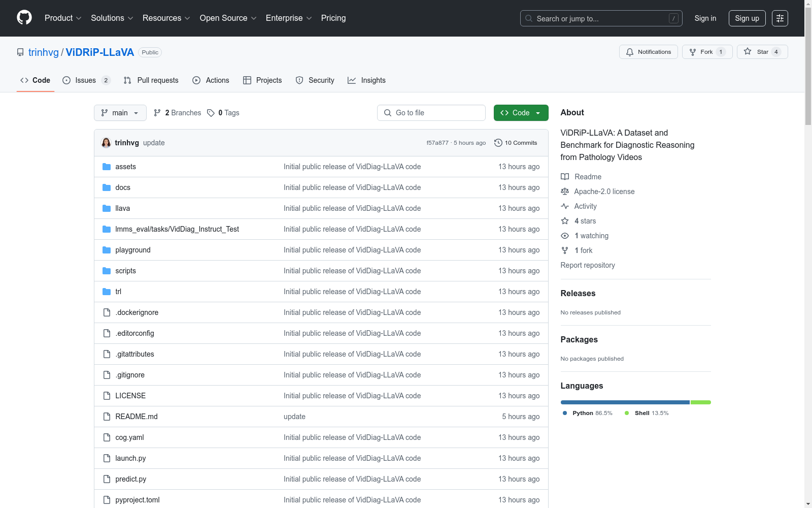Click the Shell 13.5% language link
Image resolution: width=812 pixels, height=508 pixels.
[647, 413]
